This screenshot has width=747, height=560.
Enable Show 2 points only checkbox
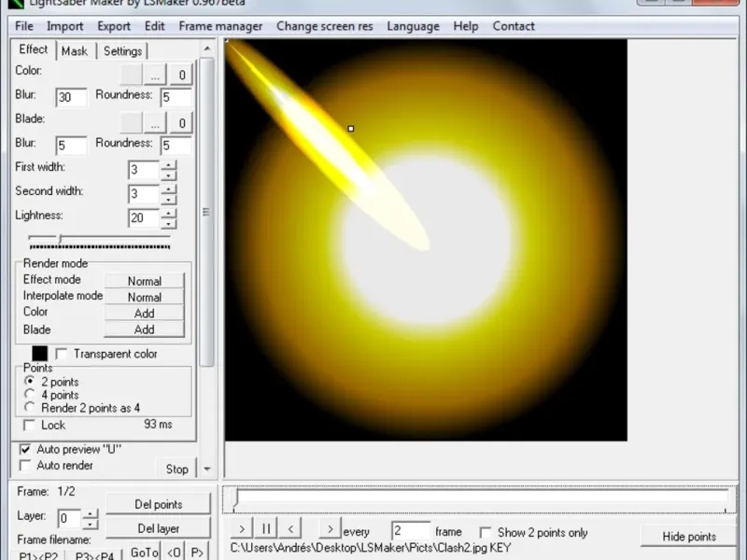coord(486,532)
